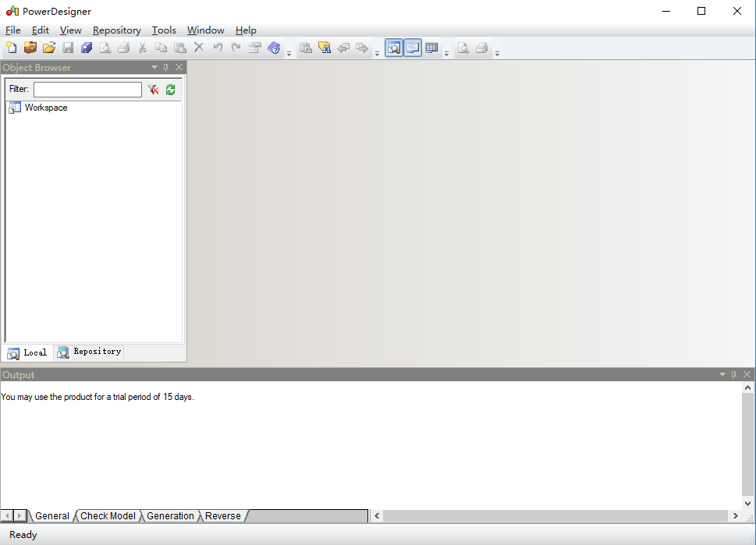Screen dimensions: 756x545
Task: Open the Help menu
Action: coord(246,30)
